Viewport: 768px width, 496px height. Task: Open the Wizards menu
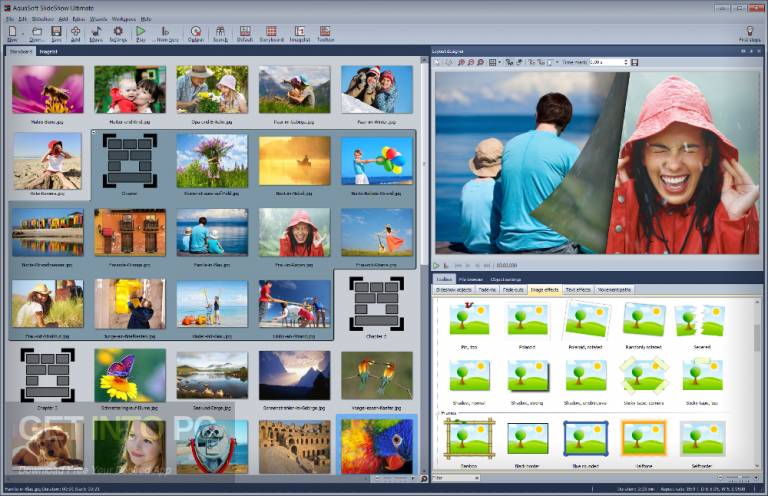tap(98, 19)
